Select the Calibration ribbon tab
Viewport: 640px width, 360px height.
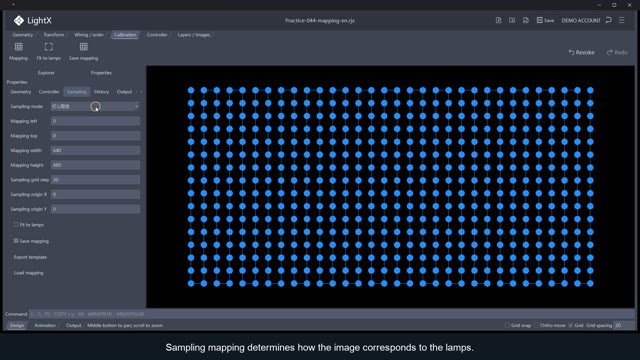[125, 35]
